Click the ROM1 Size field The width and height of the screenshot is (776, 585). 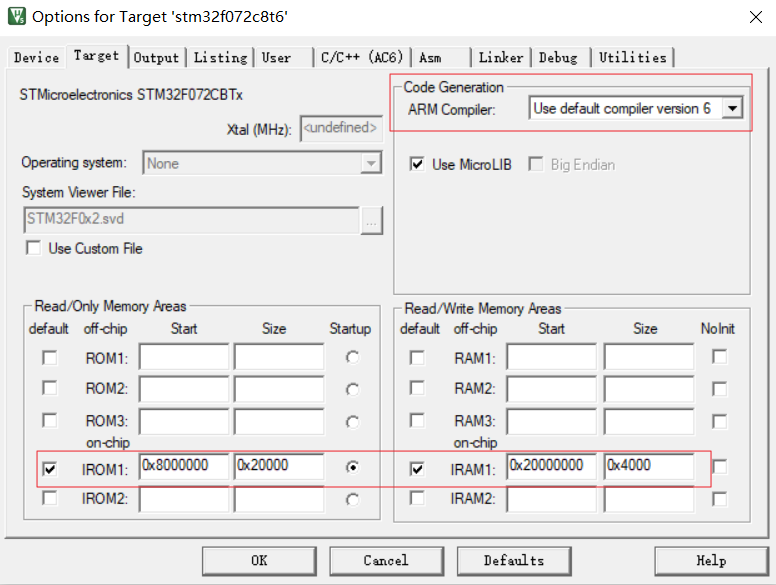279,356
